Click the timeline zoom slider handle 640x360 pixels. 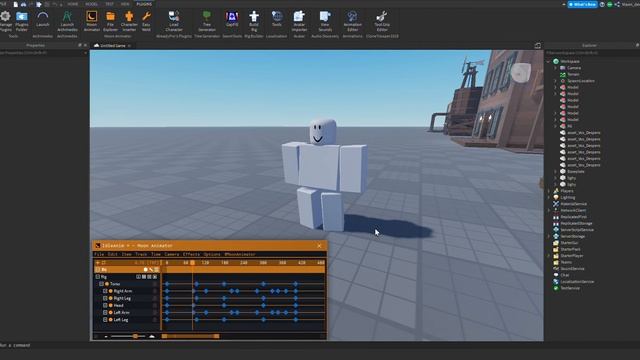click(x=135, y=336)
